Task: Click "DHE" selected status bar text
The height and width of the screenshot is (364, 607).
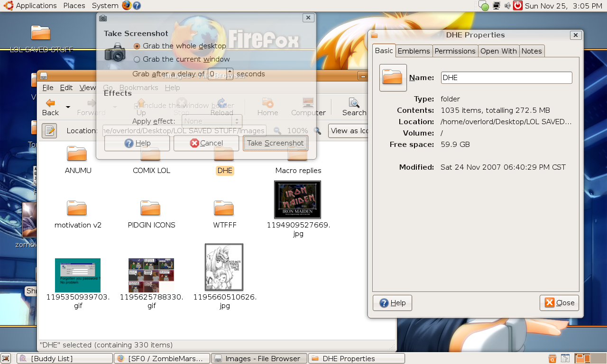Action: pyautogui.click(x=106, y=345)
